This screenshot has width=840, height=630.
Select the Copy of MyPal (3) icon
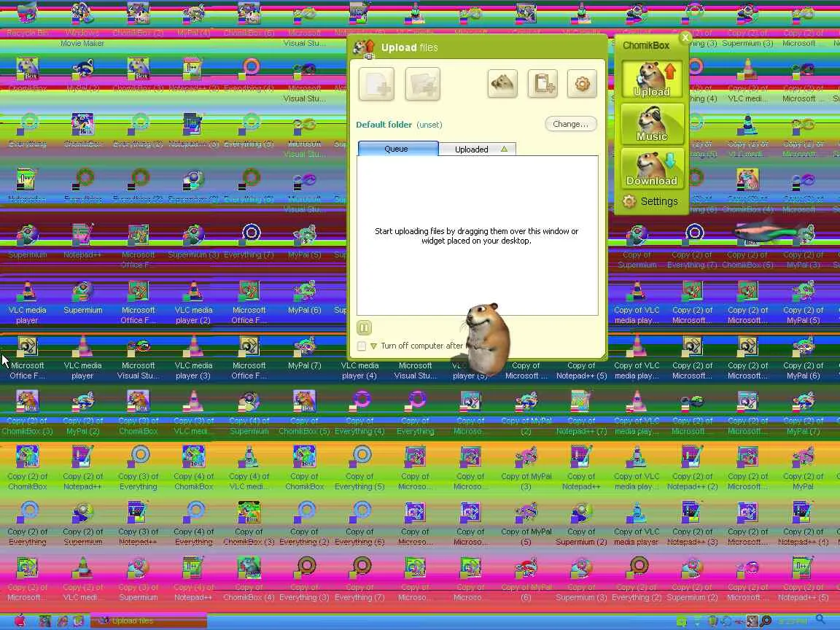[526, 469]
